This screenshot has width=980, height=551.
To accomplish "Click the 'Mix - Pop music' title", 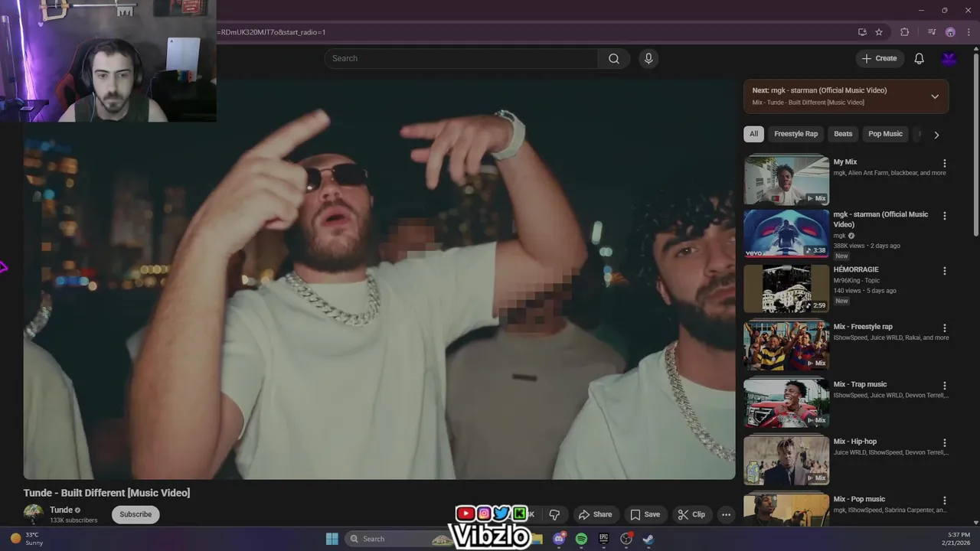I will 859,499.
